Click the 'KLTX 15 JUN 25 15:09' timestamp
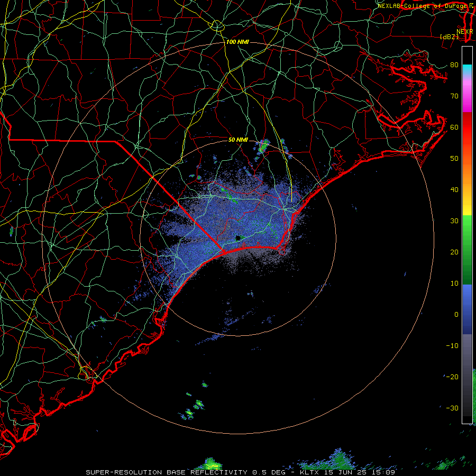Screen dimensions: 476x476 click(347, 472)
